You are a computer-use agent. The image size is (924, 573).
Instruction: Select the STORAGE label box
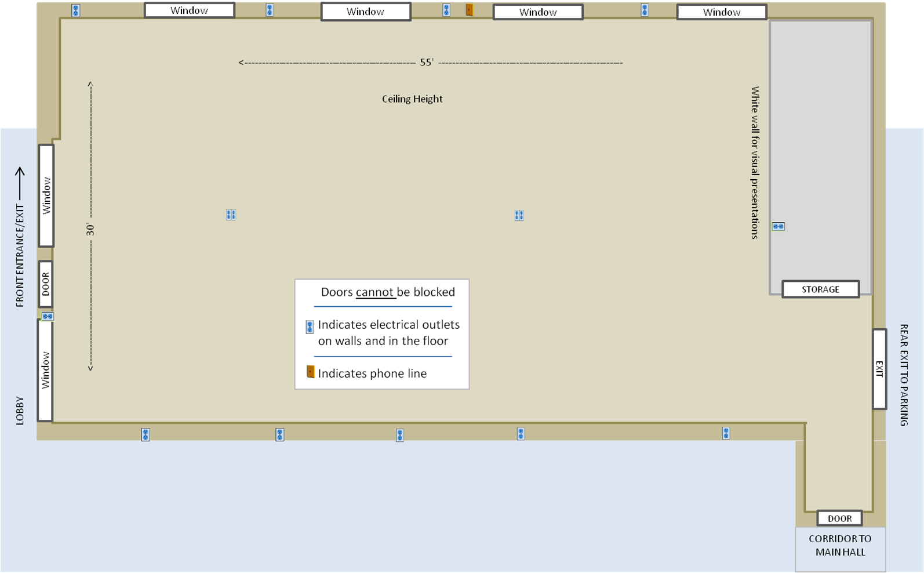[820, 289]
